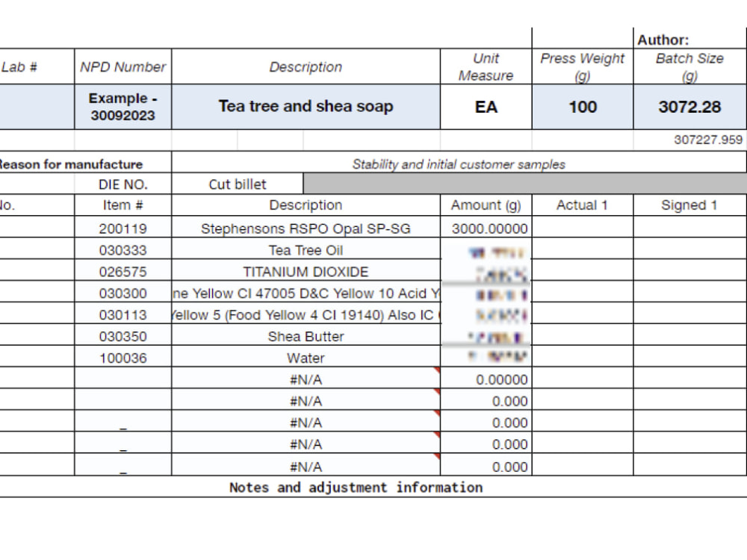The image size is (747, 560).
Task: Select the 'Item #' column header
Action: point(123,205)
